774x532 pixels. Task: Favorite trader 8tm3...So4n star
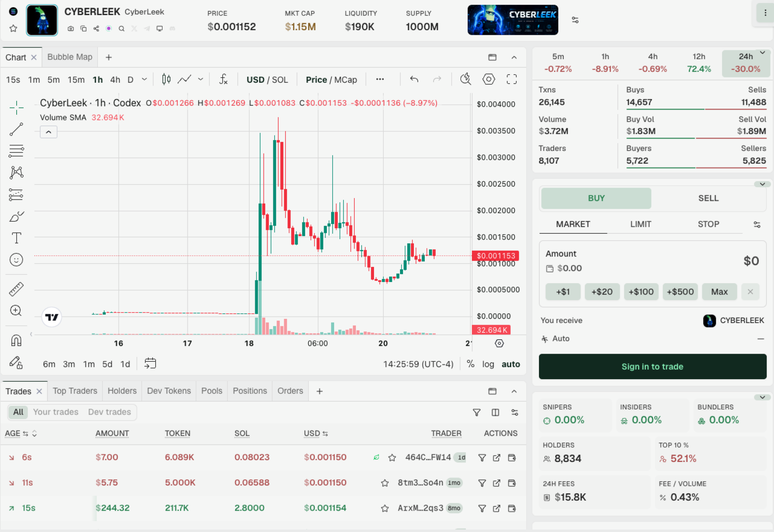pos(384,483)
